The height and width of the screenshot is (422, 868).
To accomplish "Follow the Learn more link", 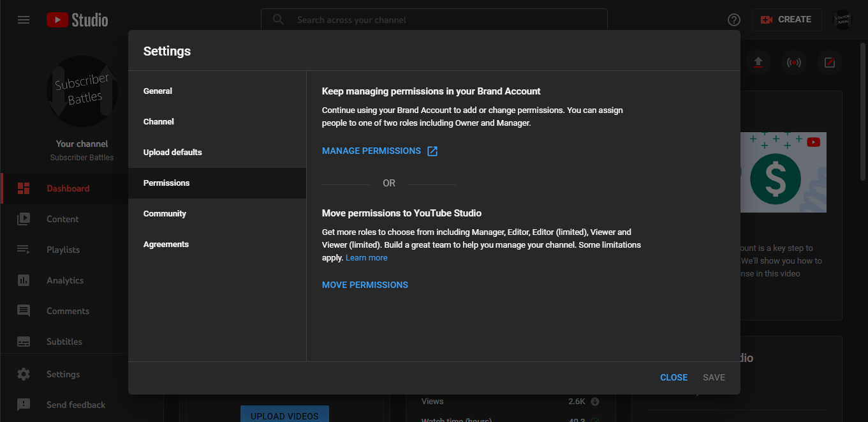I will coord(367,258).
